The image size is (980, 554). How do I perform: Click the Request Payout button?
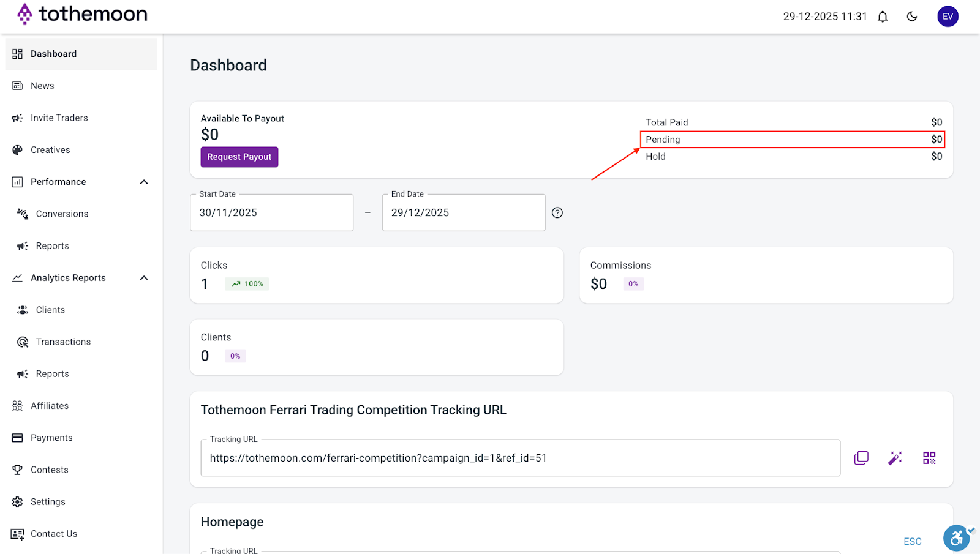[x=239, y=157]
